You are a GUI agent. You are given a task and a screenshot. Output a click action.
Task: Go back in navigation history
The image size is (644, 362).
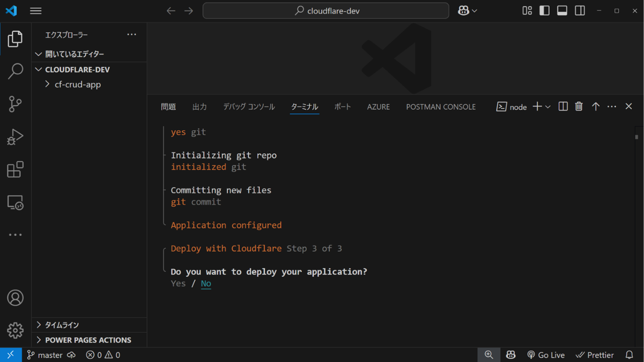click(x=171, y=11)
